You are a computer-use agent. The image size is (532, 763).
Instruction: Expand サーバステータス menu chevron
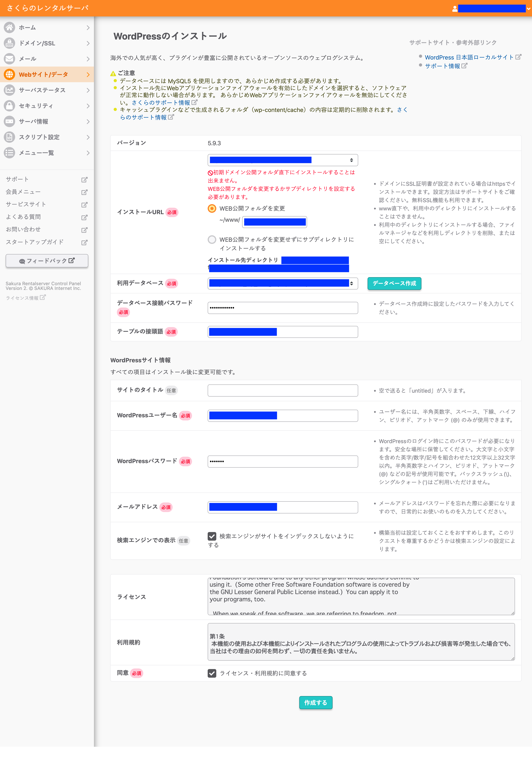click(x=88, y=90)
